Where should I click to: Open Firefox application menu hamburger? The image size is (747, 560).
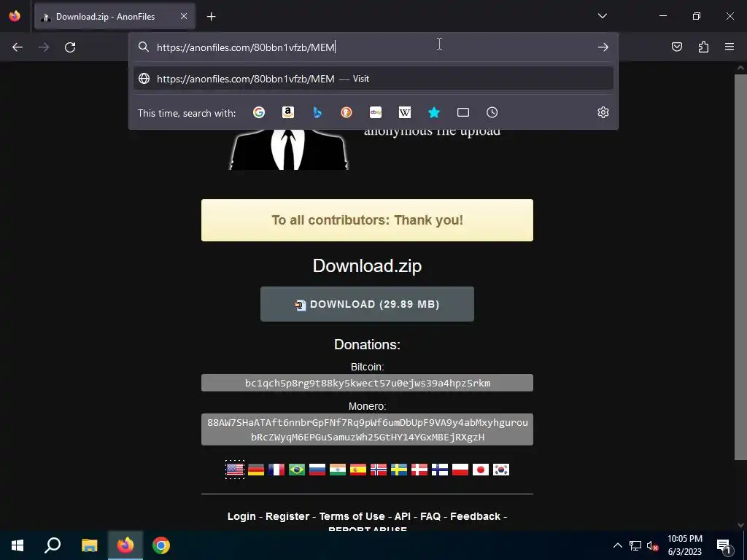(x=729, y=47)
